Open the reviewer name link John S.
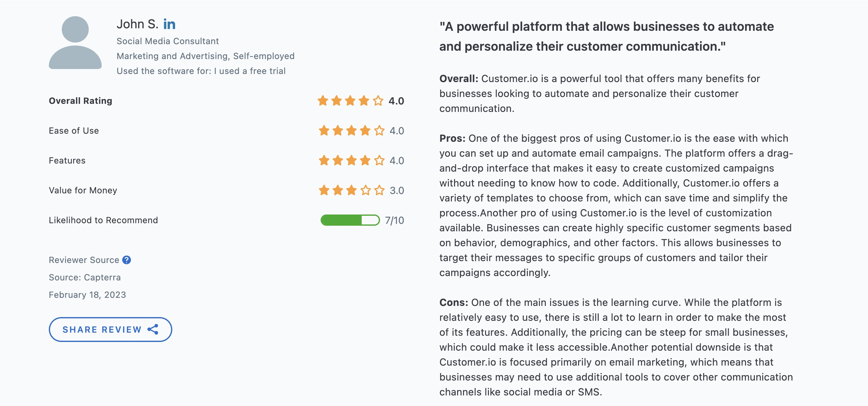This screenshot has width=868, height=406. tap(137, 24)
